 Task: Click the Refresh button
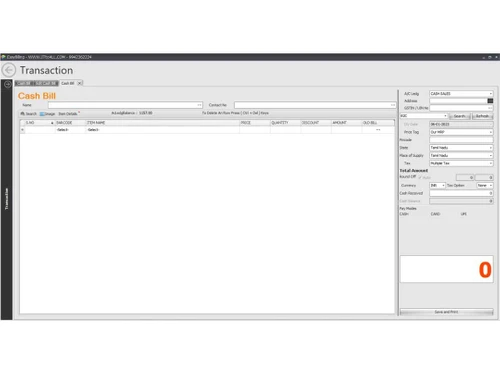click(482, 116)
